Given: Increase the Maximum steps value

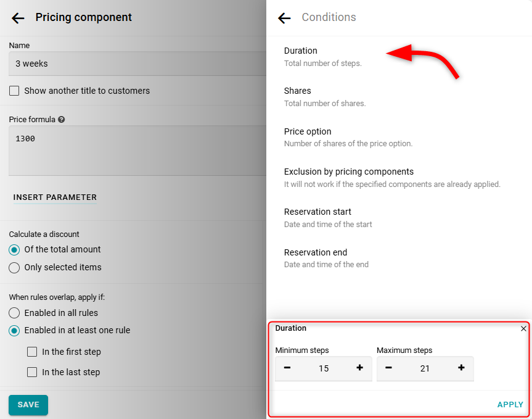Looking at the screenshot, I should (461, 368).
